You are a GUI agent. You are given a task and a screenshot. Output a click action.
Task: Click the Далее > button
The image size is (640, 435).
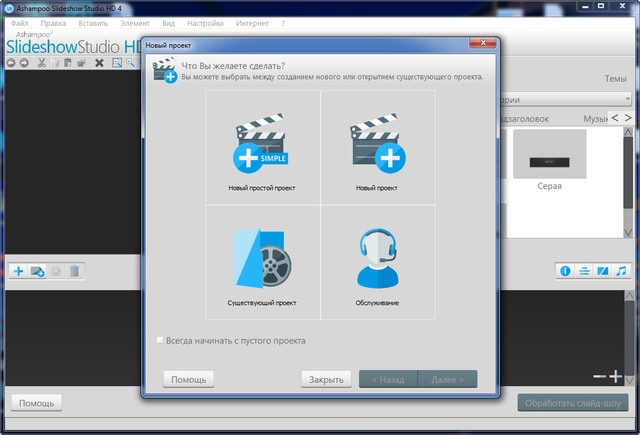(x=447, y=380)
